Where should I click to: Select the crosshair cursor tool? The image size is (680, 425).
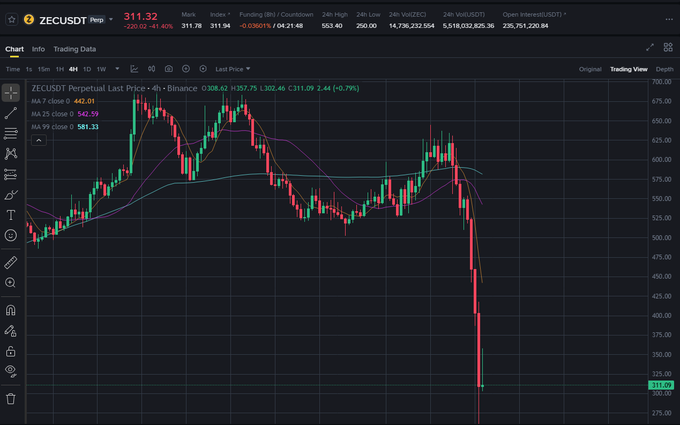point(11,93)
